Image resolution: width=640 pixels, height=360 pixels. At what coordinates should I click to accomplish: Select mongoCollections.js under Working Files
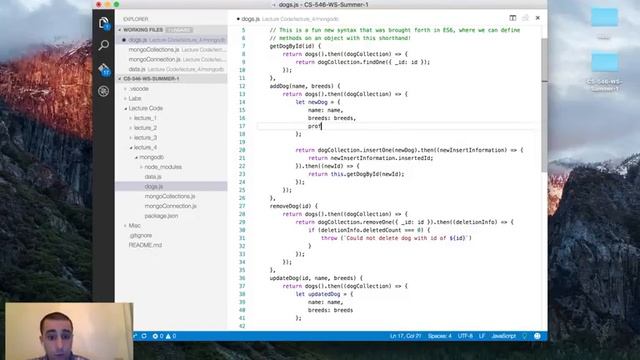pos(171,50)
